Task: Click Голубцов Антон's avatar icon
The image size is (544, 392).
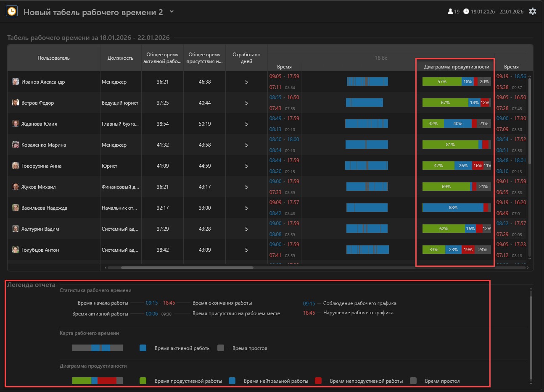Action: click(x=16, y=250)
